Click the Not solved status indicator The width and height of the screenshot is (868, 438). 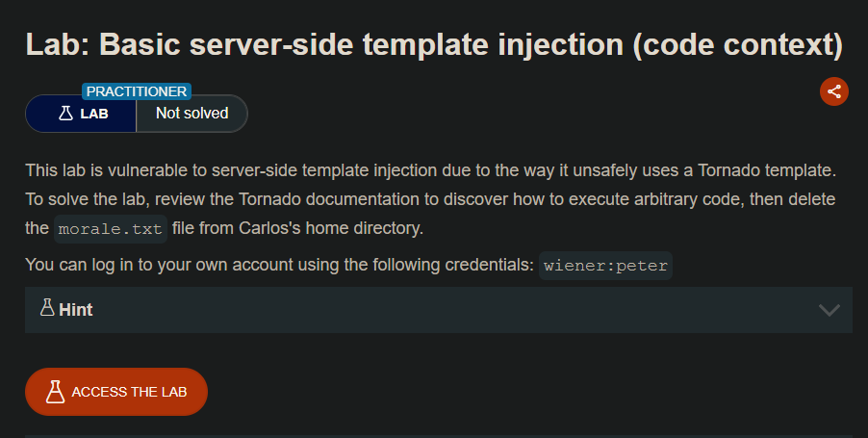point(191,114)
